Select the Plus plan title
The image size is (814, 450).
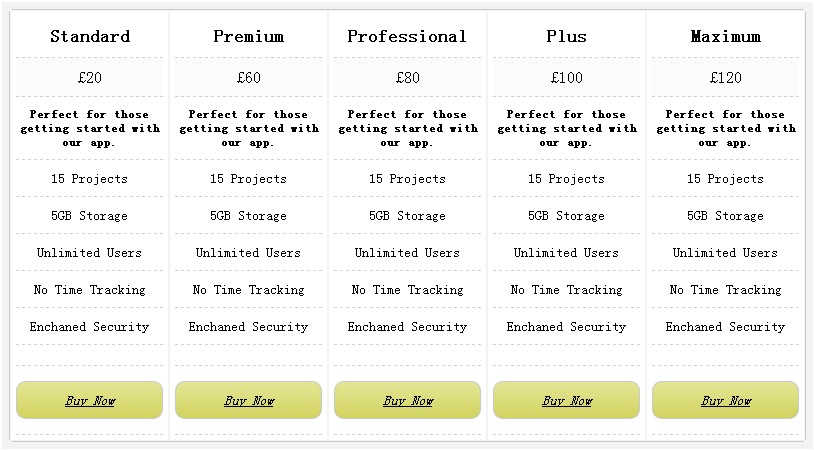point(567,37)
